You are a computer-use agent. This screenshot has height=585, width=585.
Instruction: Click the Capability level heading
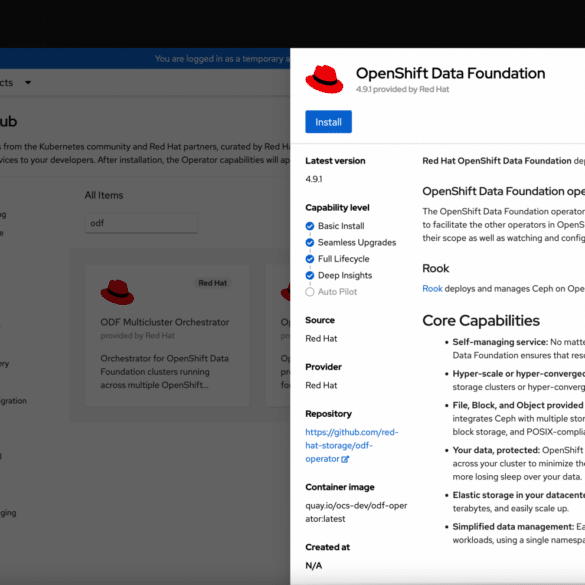click(337, 207)
